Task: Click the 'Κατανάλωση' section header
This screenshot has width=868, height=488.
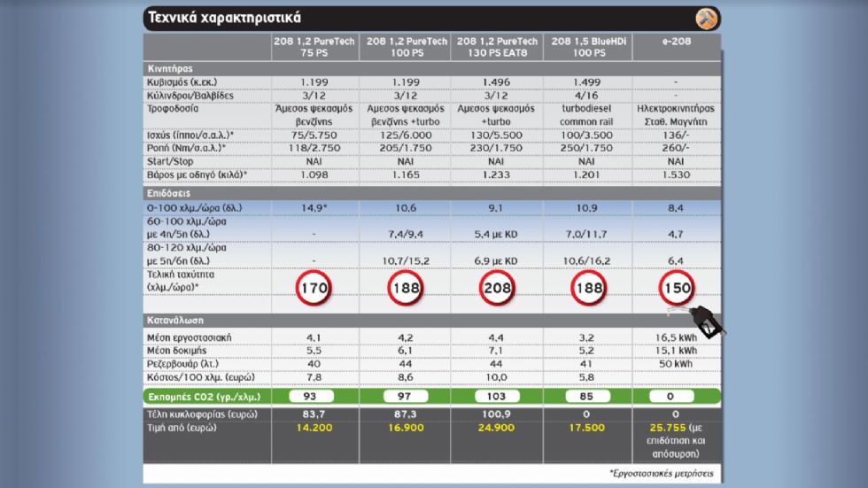Action: pyautogui.click(x=175, y=321)
